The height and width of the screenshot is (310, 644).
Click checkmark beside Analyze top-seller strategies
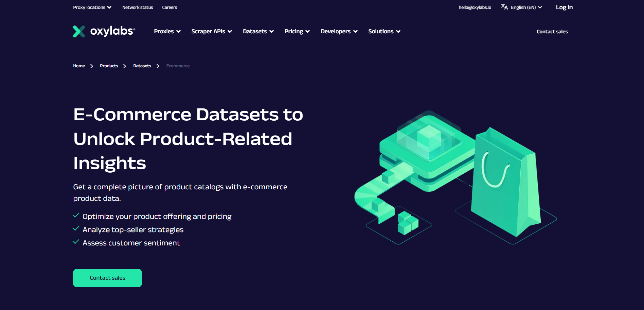(76, 229)
